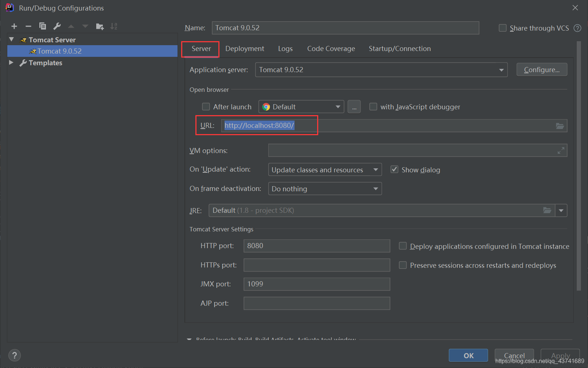Close the Run/Debug Configurations dialog

575,8
